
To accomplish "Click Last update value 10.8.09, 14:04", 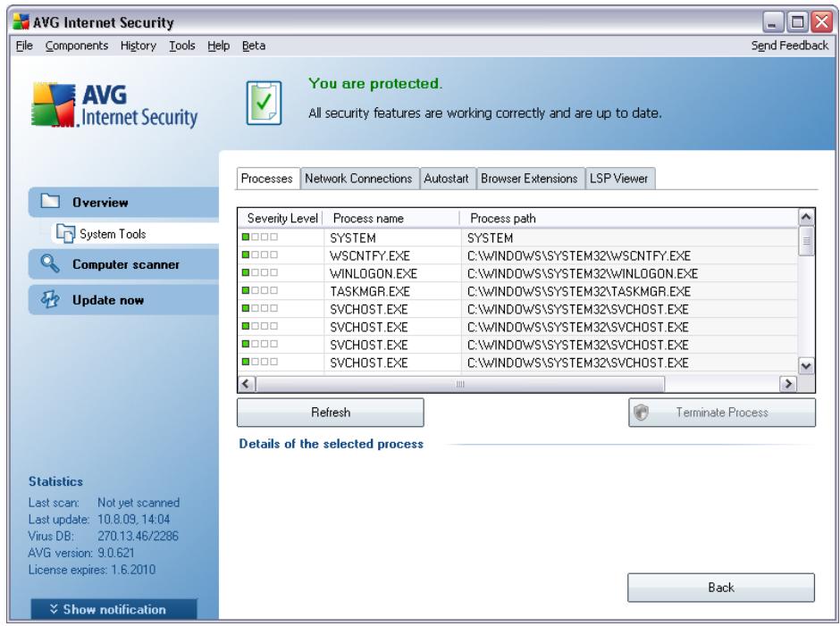I will point(133,519).
